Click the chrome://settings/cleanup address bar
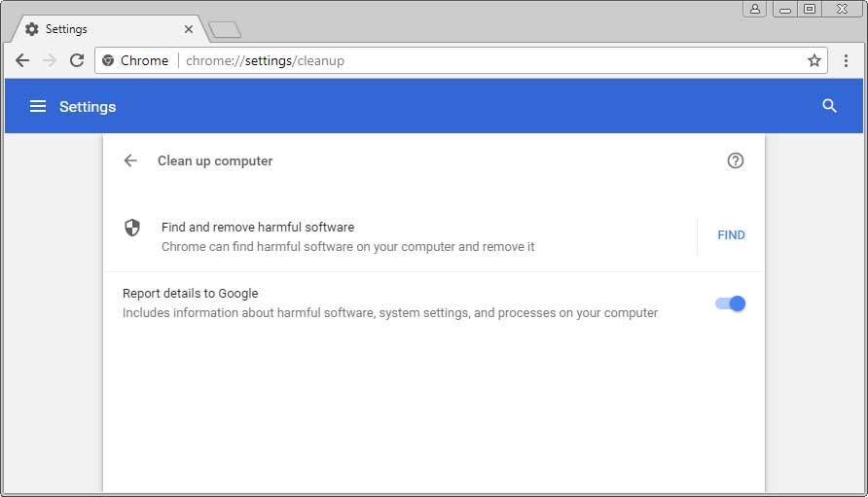 click(x=487, y=60)
